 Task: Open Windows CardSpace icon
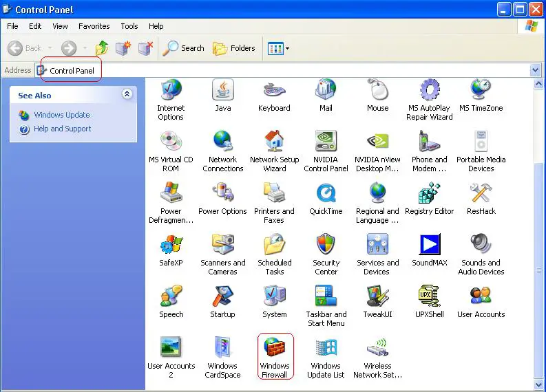pyautogui.click(x=222, y=357)
